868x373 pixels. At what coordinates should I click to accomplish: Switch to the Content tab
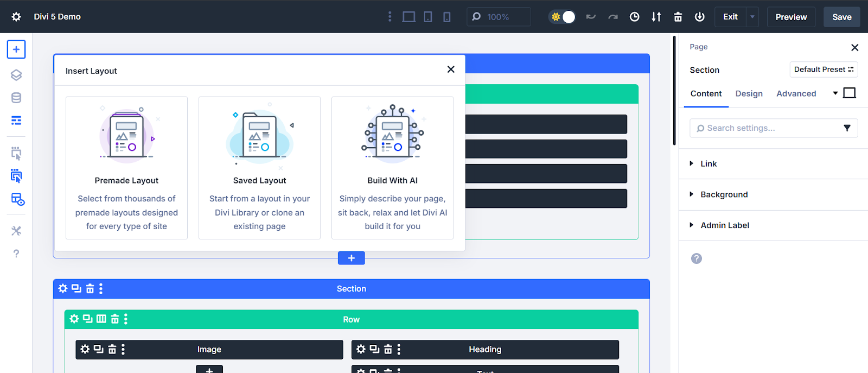(706, 93)
